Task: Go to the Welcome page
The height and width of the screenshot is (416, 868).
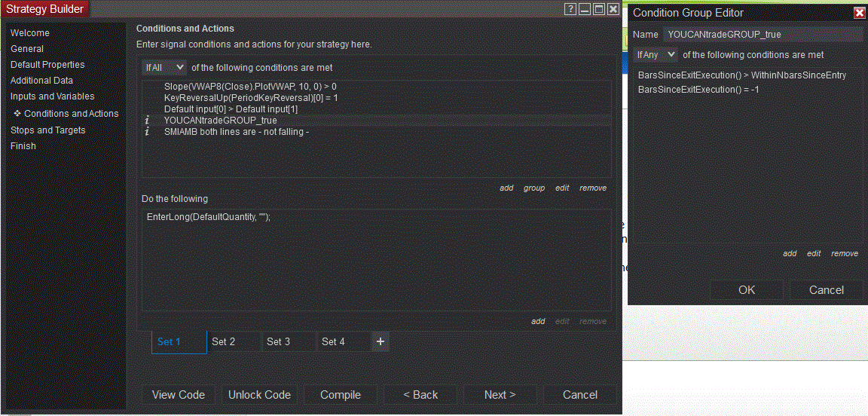Action: pos(30,33)
